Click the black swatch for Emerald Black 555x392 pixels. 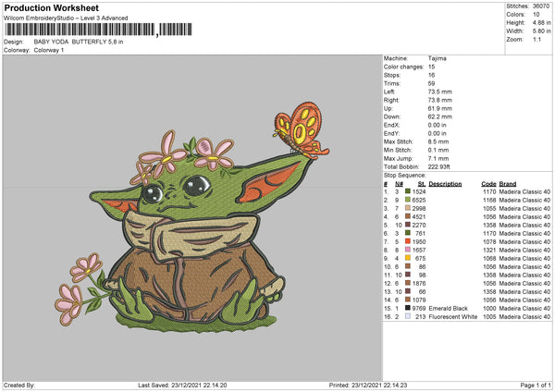(x=408, y=308)
